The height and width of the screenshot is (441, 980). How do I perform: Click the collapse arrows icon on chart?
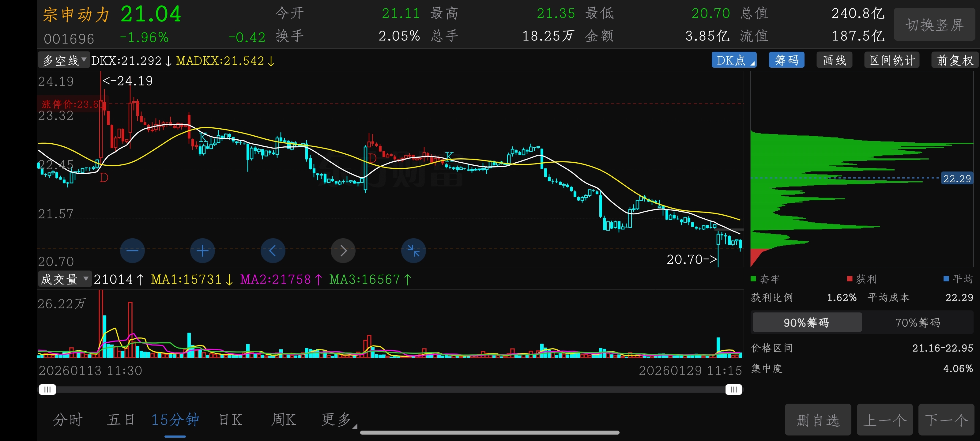(x=413, y=251)
